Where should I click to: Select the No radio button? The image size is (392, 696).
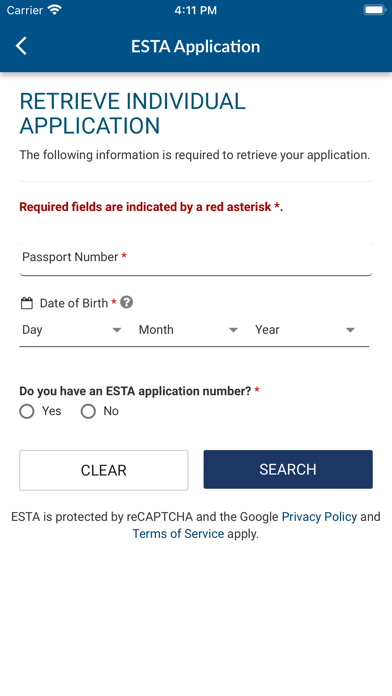(x=88, y=411)
